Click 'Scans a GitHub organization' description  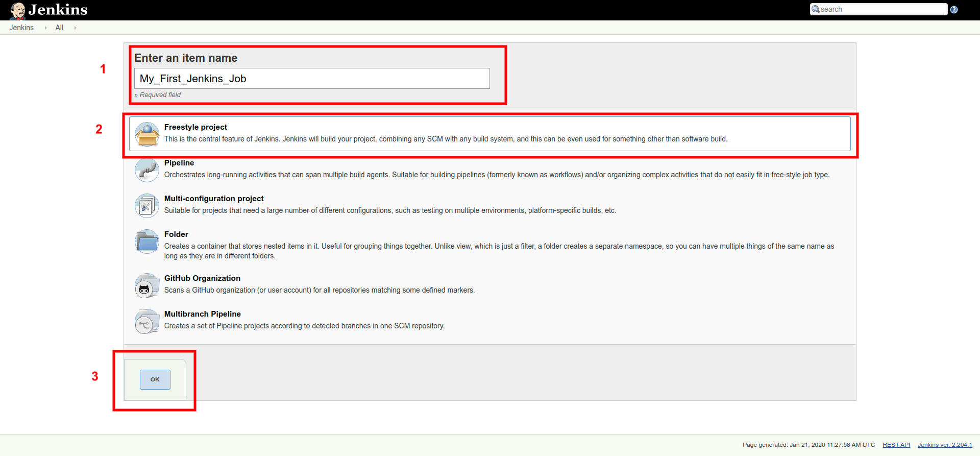(320, 290)
